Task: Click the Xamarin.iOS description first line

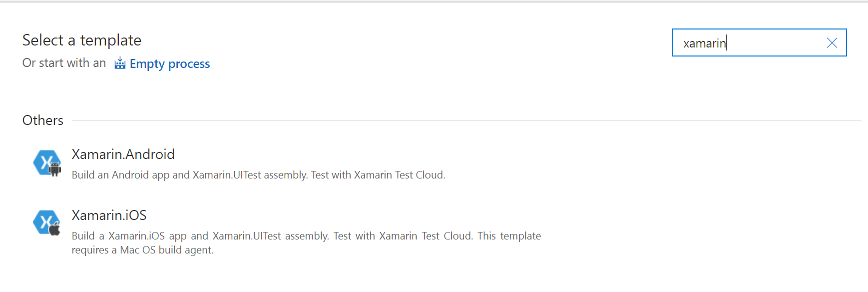Action: pyautogui.click(x=306, y=236)
